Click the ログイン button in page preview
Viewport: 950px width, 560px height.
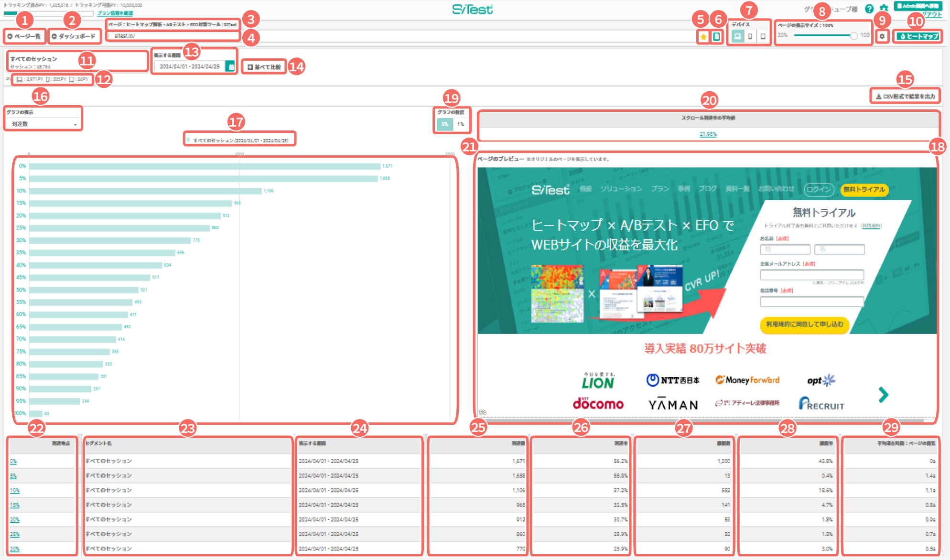click(x=819, y=190)
